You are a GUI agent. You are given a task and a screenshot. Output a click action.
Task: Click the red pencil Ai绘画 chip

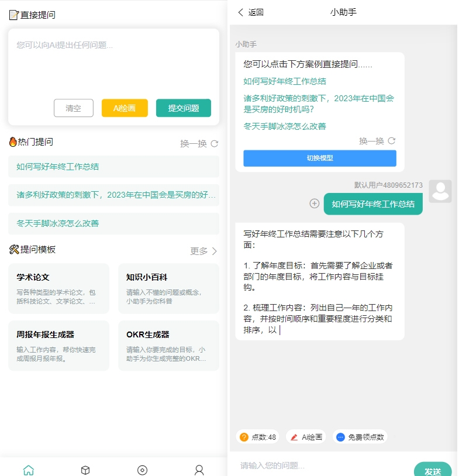click(306, 437)
